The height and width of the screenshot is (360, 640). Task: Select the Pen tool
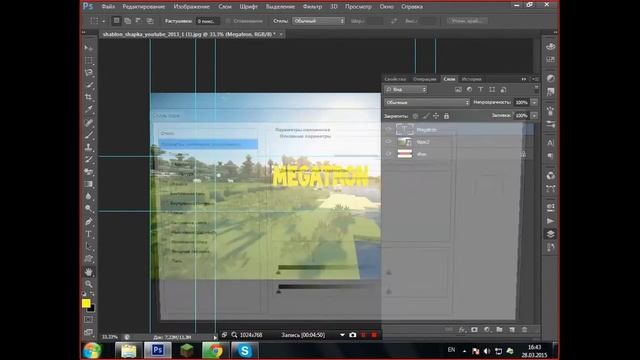point(89,222)
